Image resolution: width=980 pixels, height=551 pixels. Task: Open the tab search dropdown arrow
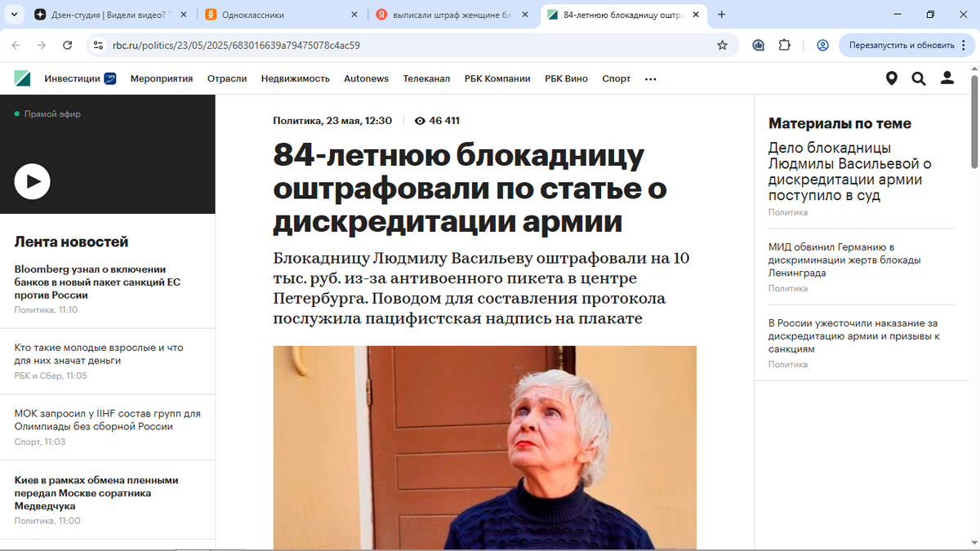[15, 15]
